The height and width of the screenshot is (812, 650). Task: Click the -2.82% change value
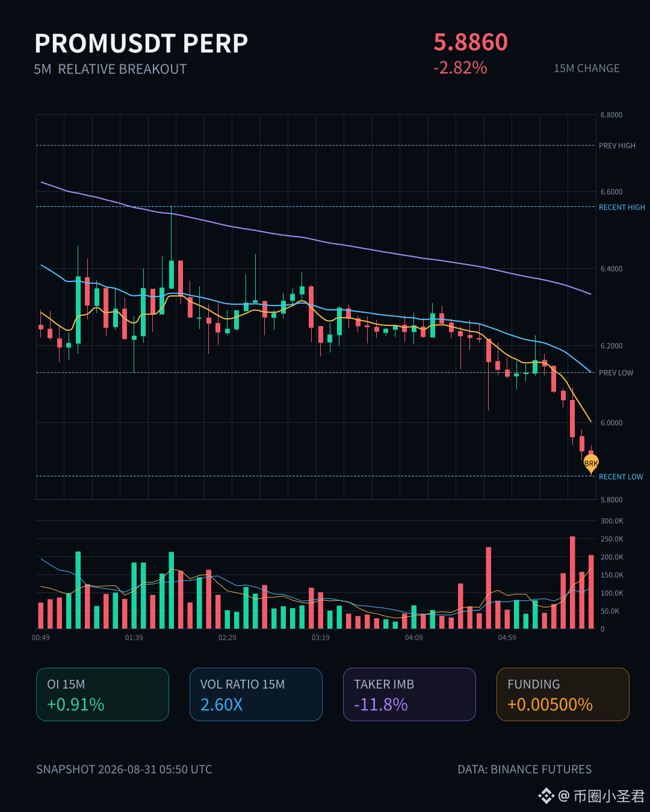coord(460,67)
